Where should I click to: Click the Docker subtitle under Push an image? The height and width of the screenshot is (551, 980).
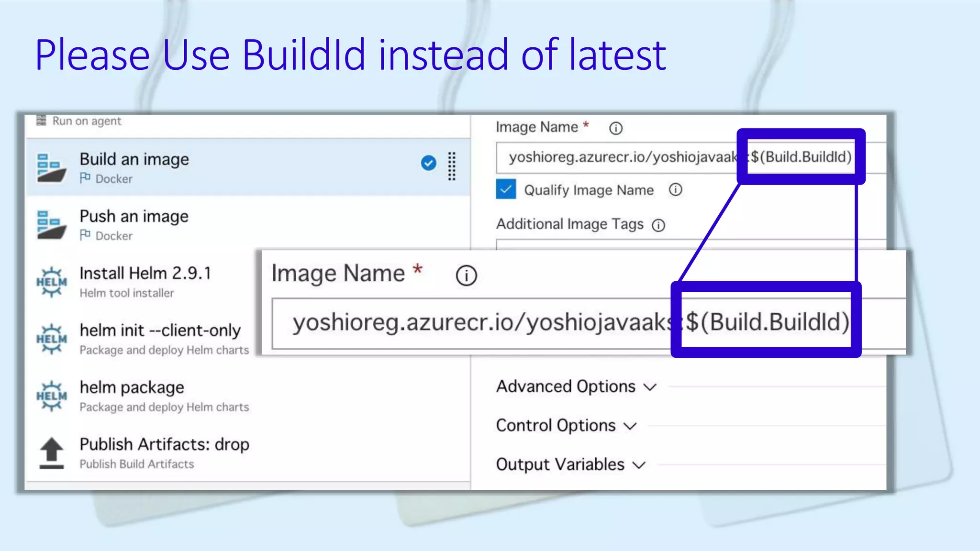(x=114, y=236)
